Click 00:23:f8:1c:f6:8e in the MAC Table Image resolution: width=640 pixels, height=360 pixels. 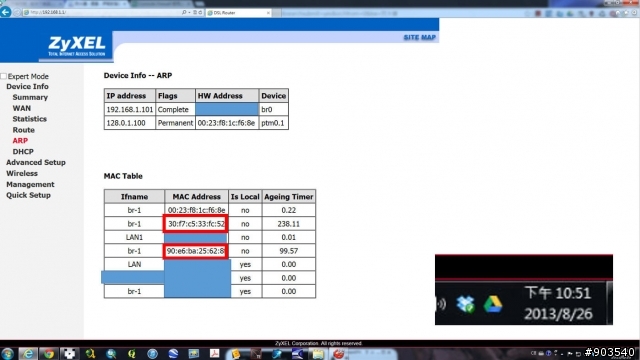coord(196,210)
